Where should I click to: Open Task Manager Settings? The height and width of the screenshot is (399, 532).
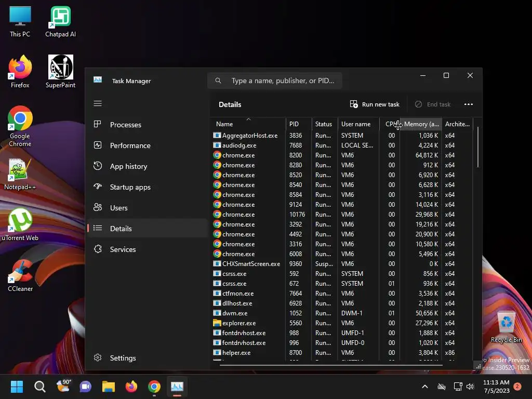pos(147,358)
